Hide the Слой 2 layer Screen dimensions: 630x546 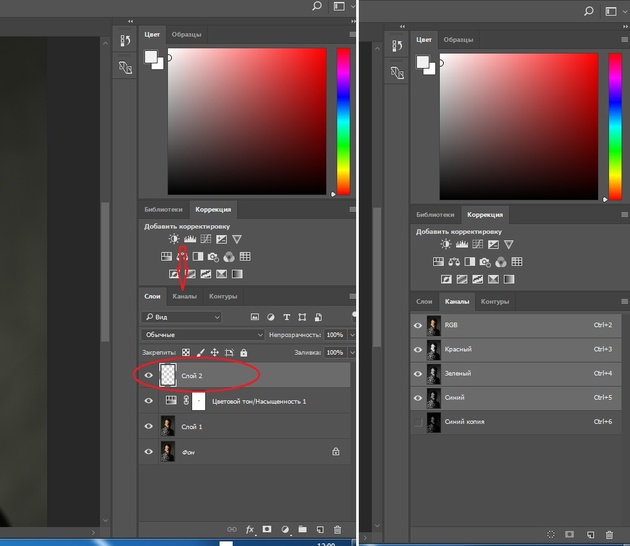click(149, 375)
